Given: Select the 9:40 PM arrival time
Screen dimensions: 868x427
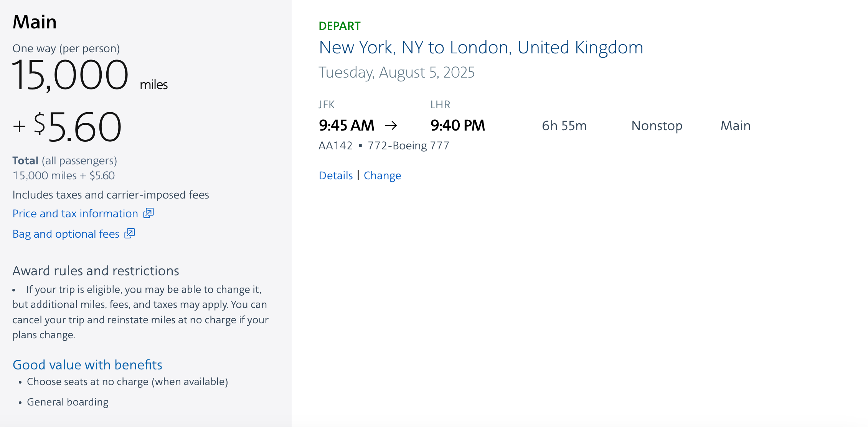Looking at the screenshot, I should tap(457, 126).
